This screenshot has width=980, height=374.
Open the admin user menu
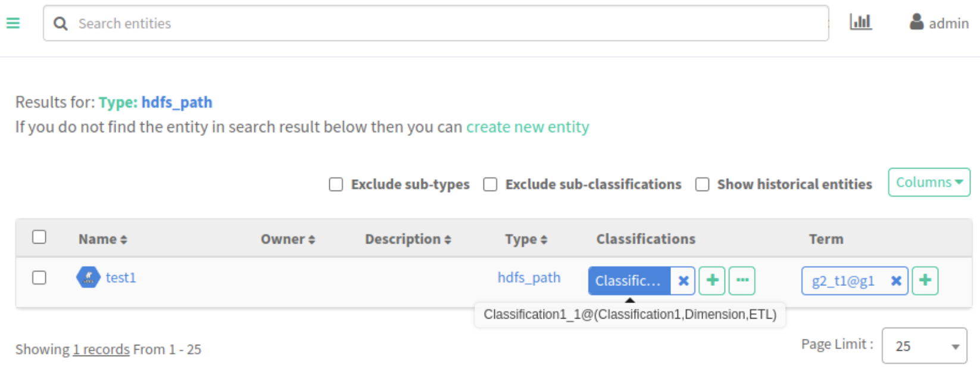click(x=939, y=23)
